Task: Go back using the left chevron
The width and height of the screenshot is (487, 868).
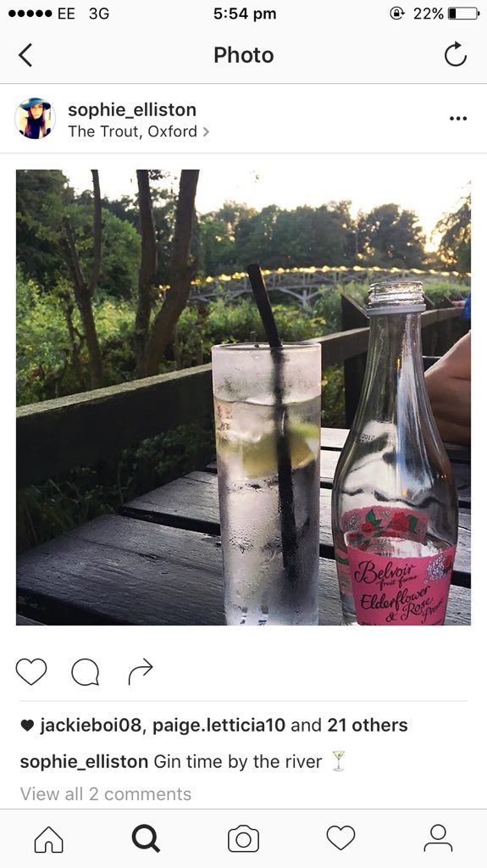Action: pos(25,55)
